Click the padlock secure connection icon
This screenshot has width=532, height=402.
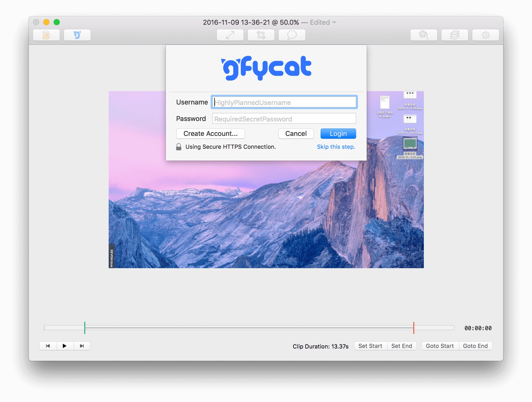179,147
